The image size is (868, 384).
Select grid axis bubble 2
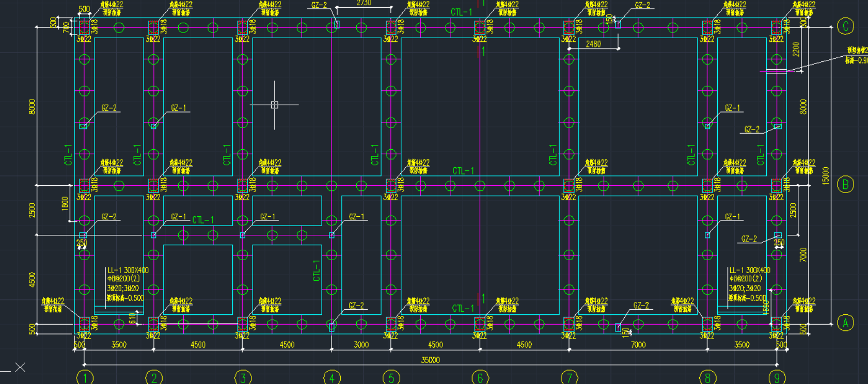point(154,378)
